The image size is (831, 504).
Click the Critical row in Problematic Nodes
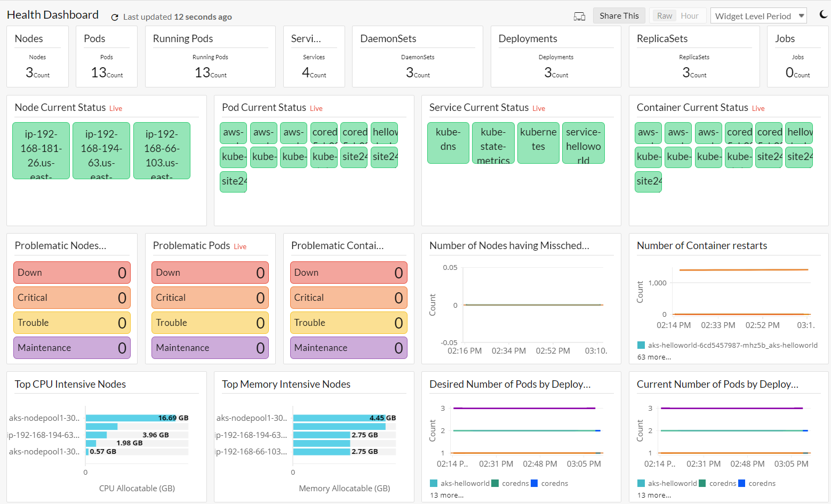71,298
